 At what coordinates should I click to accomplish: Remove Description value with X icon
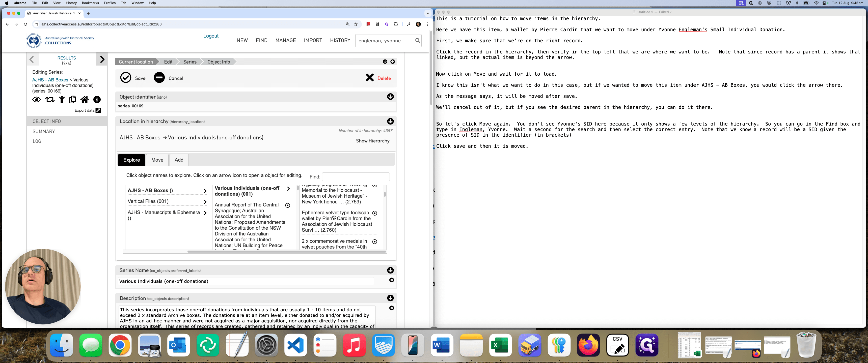coord(392,308)
